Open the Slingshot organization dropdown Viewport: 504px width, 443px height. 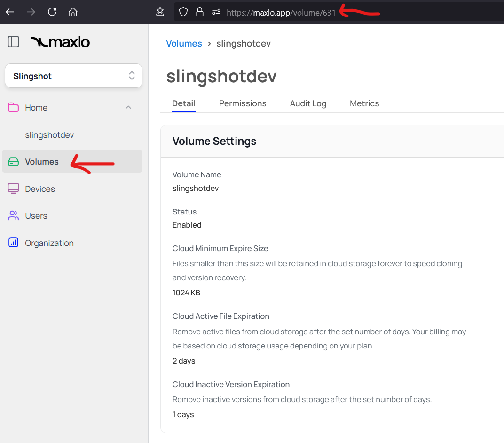(73, 76)
